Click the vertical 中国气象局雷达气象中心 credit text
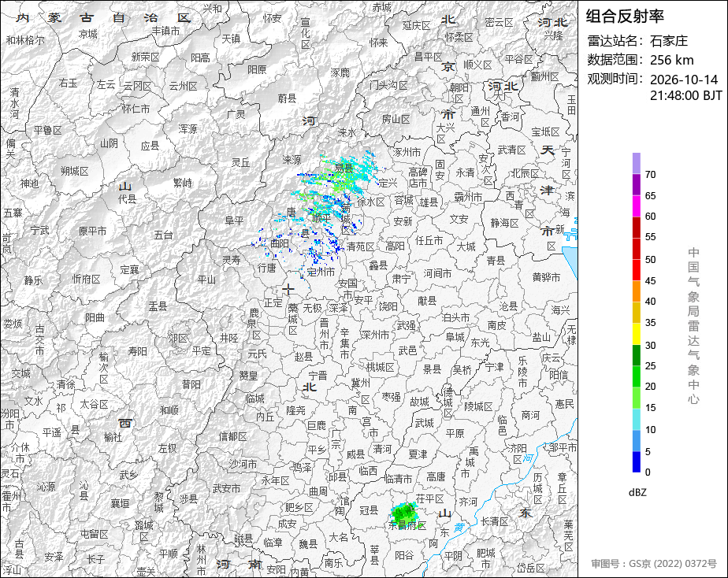This screenshot has width=728, height=578. tap(693, 326)
